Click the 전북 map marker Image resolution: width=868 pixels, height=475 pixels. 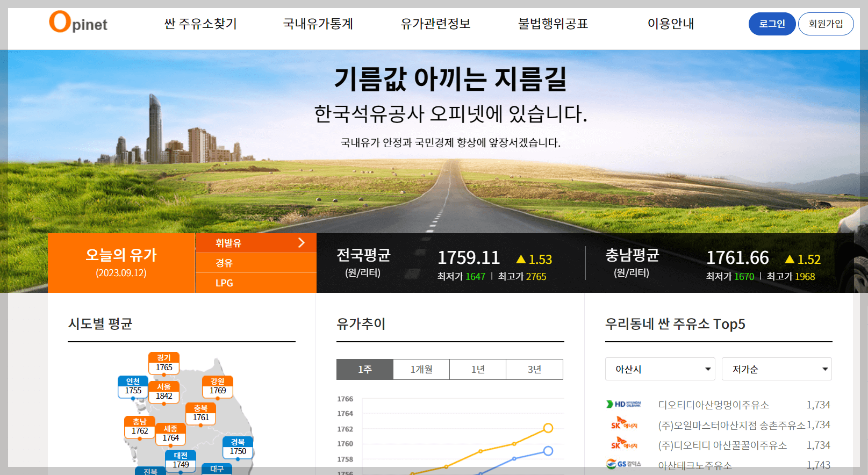coord(150,471)
